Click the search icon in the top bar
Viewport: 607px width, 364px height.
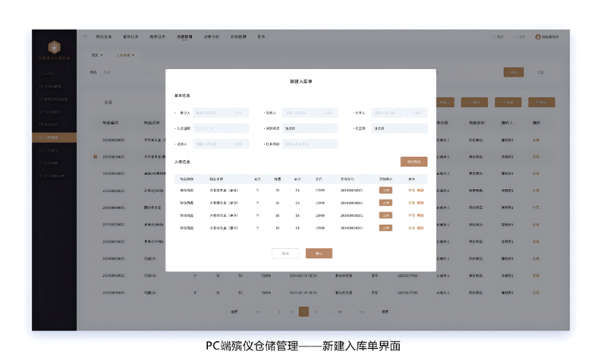[x=495, y=36]
